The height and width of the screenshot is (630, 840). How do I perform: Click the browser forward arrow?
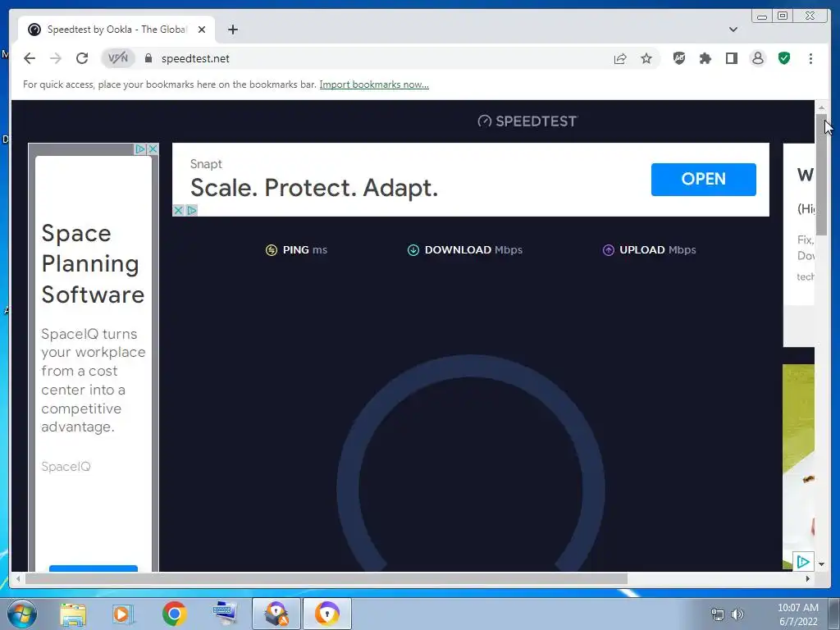pos(56,58)
